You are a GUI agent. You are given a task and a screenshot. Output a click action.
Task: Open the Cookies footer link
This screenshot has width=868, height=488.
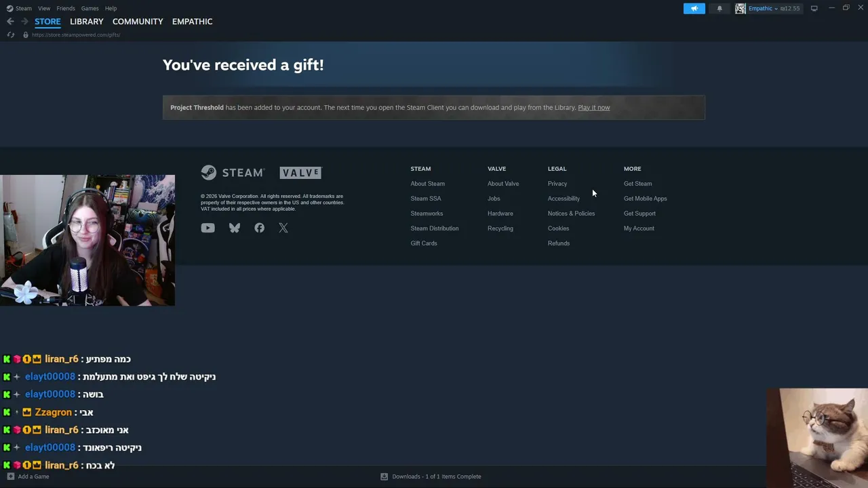click(x=559, y=228)
